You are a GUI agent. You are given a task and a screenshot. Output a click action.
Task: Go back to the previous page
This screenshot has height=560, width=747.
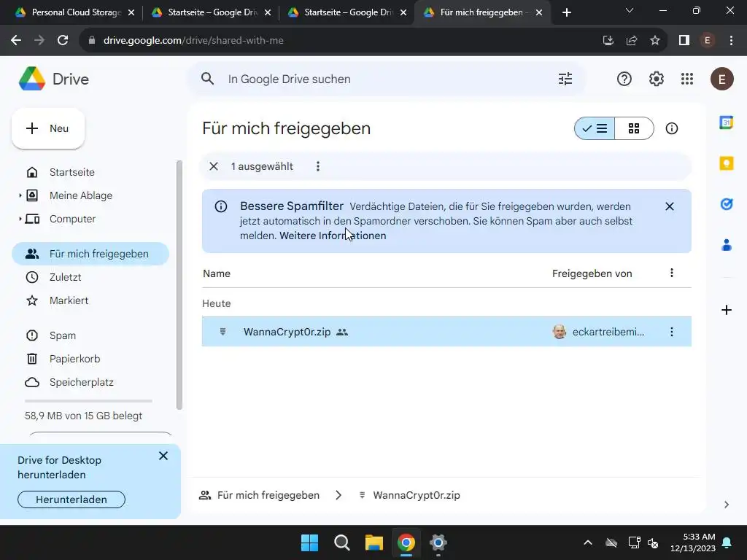[x=16, y=41]
